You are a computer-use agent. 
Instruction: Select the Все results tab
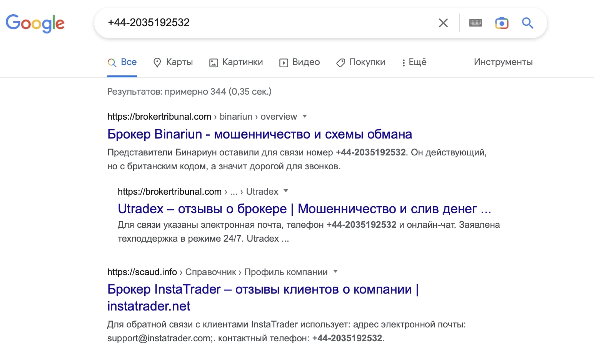tap(122, 62)
